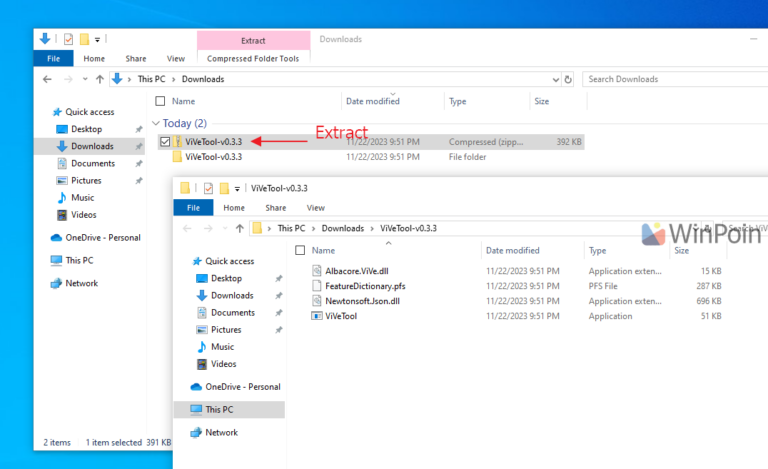Select This PC in ViVeTool window sidebar
768x469 pixels.
tap(229, 410)
